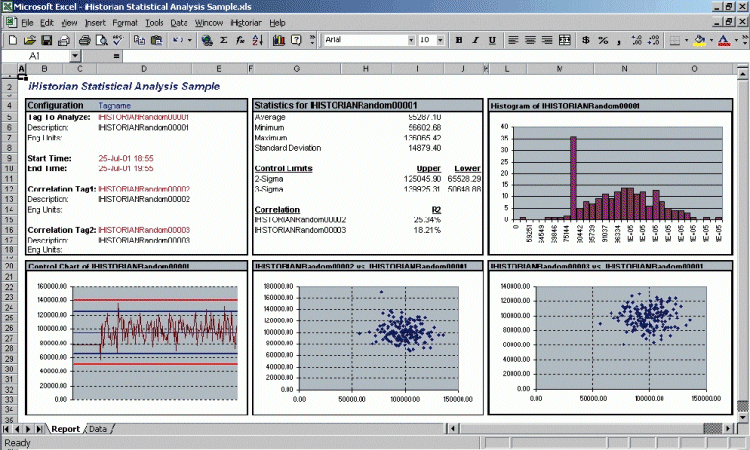Run the Spelling check icon

[118, 40]
